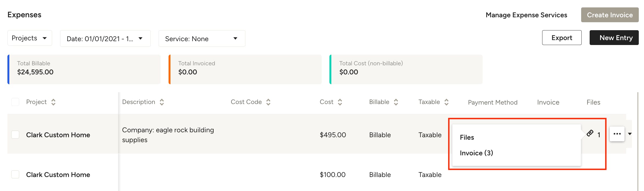This screenshot has height=191, width=644.
Task: Open the Service: None dropdown
Action: [x=202, y=38]
